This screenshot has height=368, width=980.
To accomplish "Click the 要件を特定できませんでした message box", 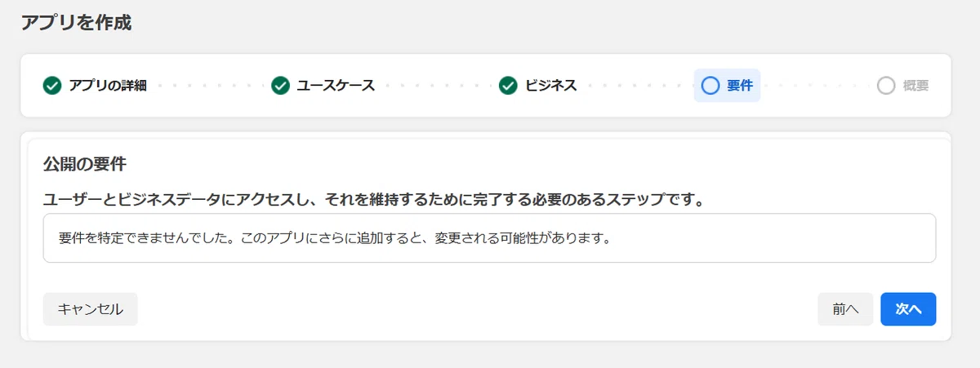I will pos(489,238).
